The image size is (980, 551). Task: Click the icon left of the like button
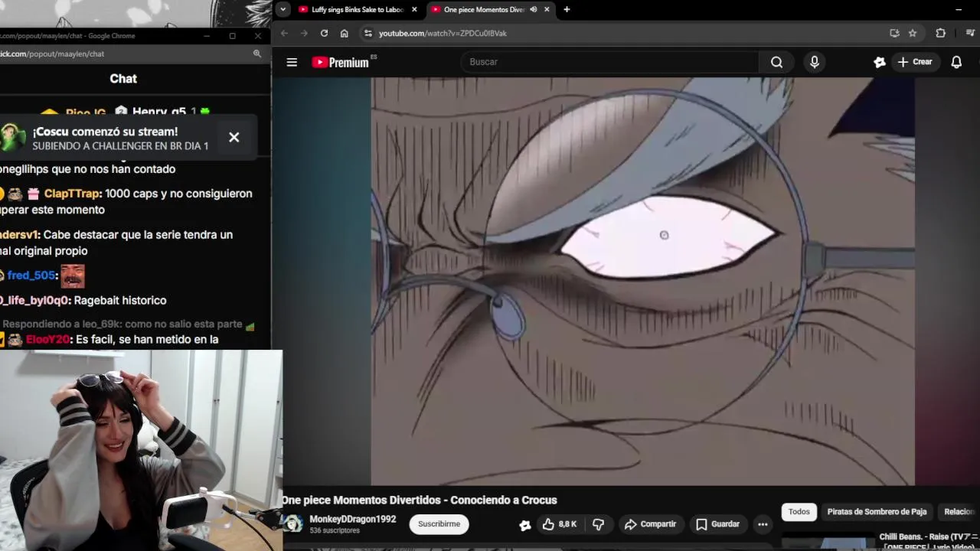click(524, 525)
